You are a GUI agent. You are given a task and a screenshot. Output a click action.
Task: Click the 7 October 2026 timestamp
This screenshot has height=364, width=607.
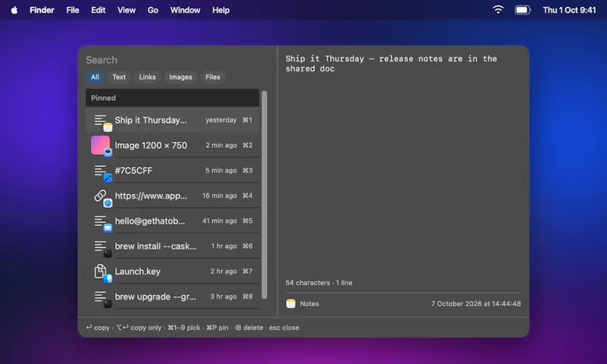tap(476, 303)
